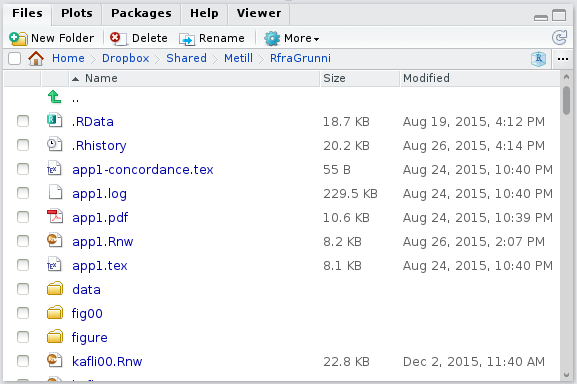Minimize the Files pane
577x384 pixels.
click(x=541, y=17)
